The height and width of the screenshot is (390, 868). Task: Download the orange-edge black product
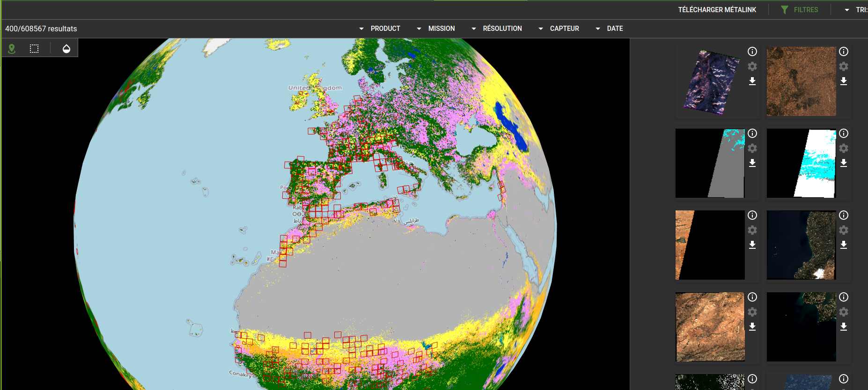[752, 245]
